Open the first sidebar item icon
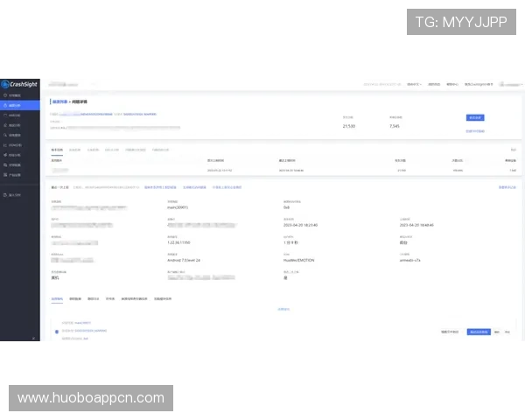This screenshot has height=420, width=525. [5, 95]
